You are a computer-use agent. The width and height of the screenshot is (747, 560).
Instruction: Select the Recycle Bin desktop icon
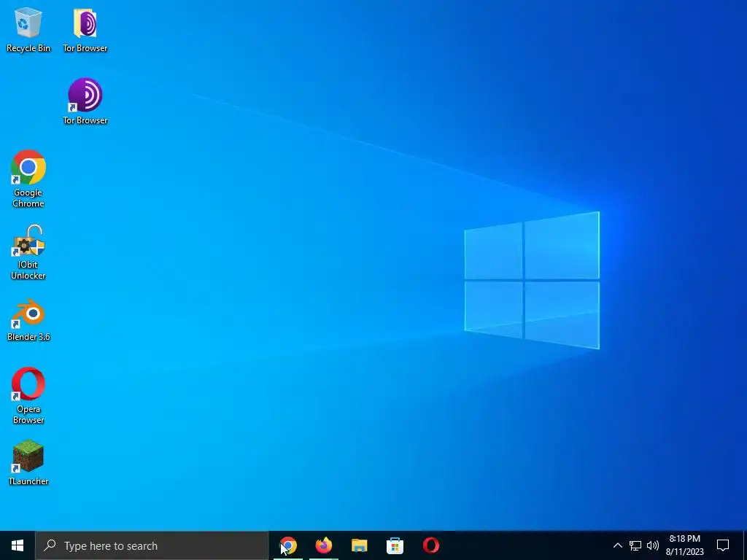coord(28,29)
